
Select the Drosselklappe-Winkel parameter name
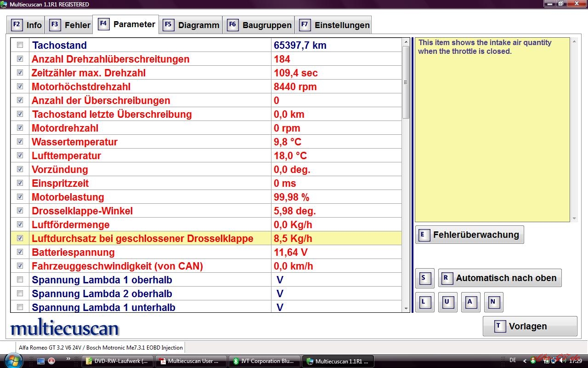[x=82, y=211]
